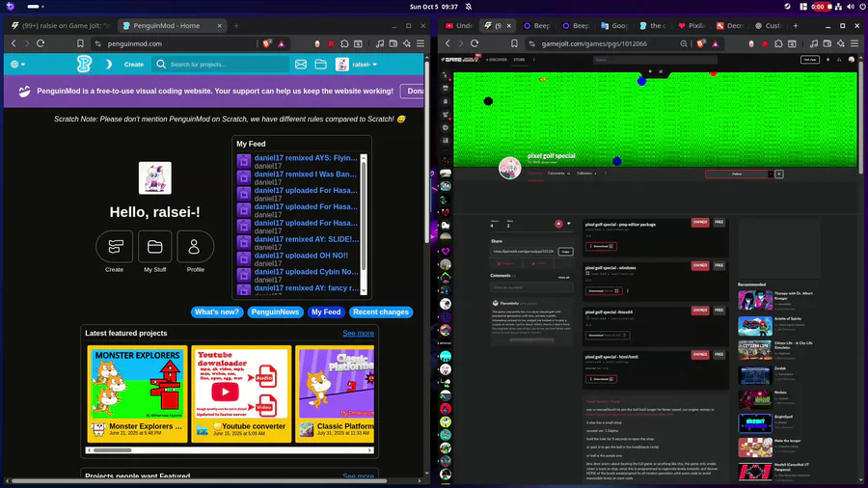
Task: Open Brave Shields icon in PenguinMod window
Action: 267,43
